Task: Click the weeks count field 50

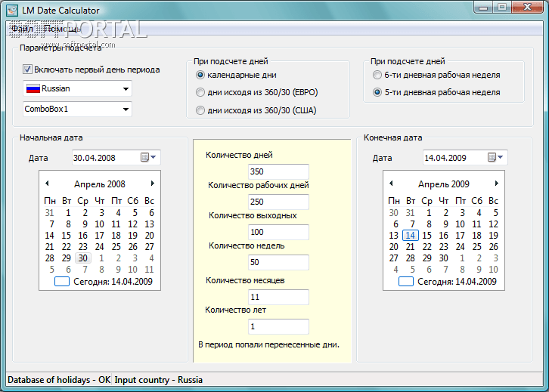Action: coord(278,262)
